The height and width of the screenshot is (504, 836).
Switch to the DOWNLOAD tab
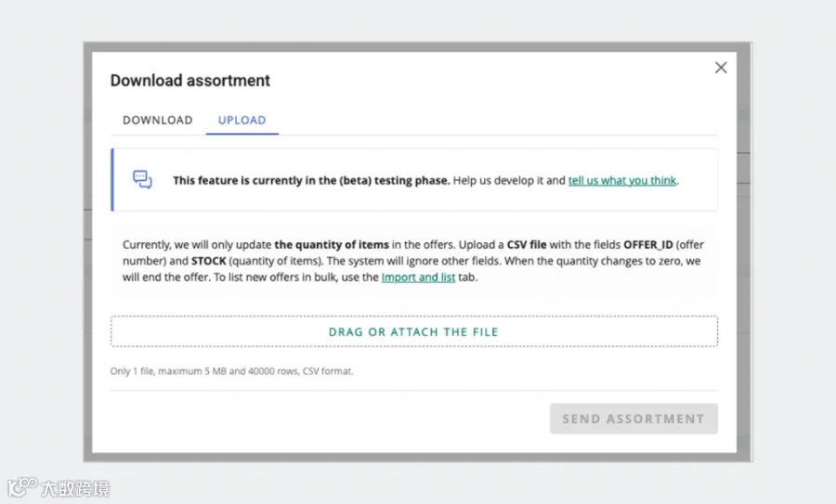(x=158, y=120)
